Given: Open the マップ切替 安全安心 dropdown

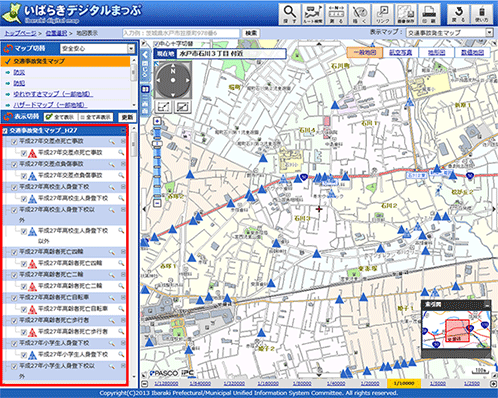Looking at the screenshot, I should click(97, 49).
